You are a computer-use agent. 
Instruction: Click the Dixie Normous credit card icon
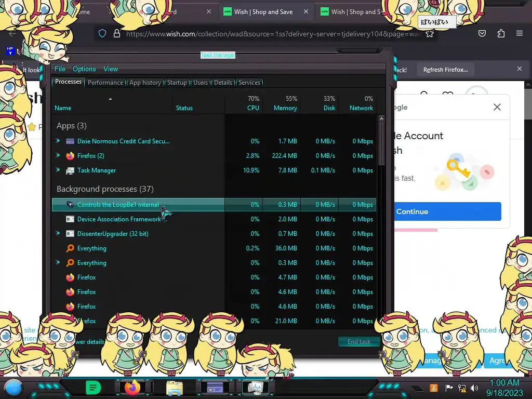pyautogui.click(x=70, y=141)
